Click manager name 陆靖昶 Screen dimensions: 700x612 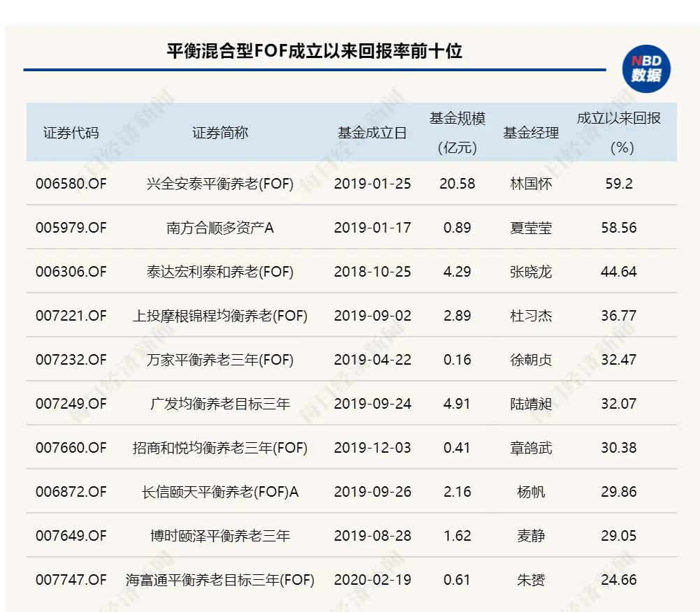(x=531, y=404)
